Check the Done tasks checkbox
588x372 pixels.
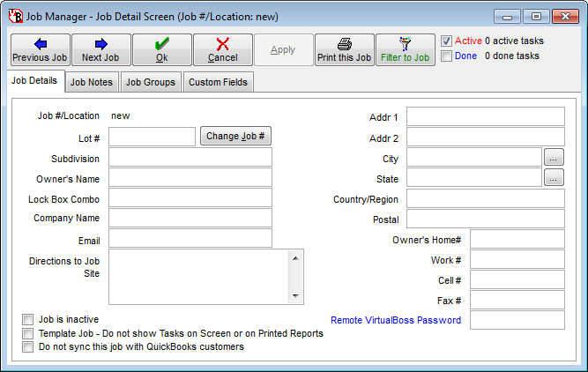point(446,56)
